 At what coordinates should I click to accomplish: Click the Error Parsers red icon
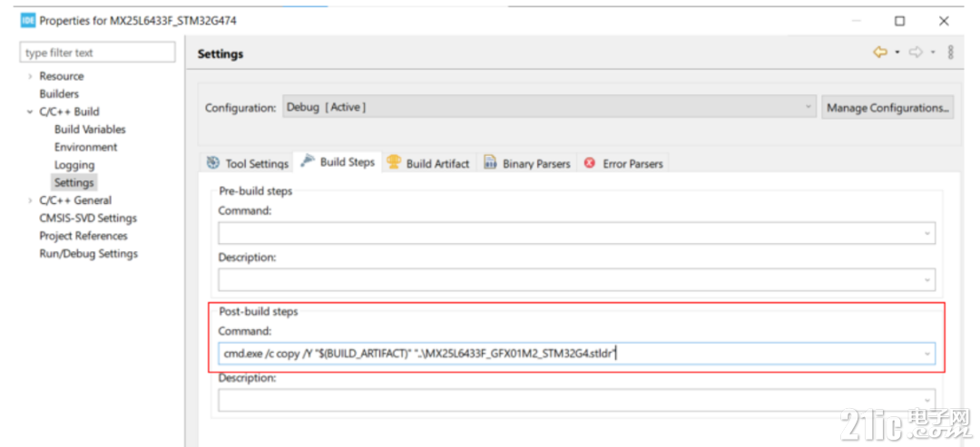click(590, 163)
